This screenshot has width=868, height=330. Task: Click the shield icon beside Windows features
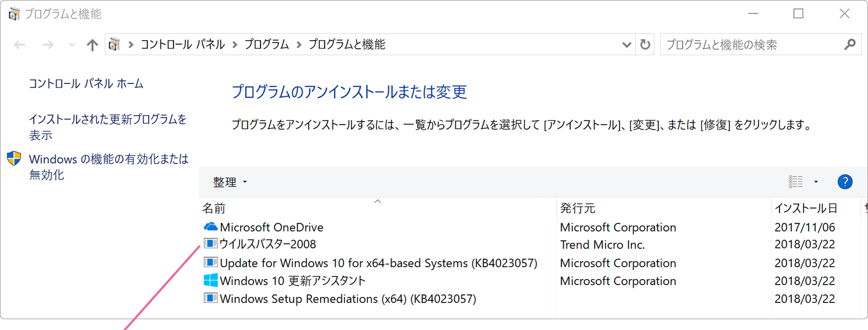point(14,158)
